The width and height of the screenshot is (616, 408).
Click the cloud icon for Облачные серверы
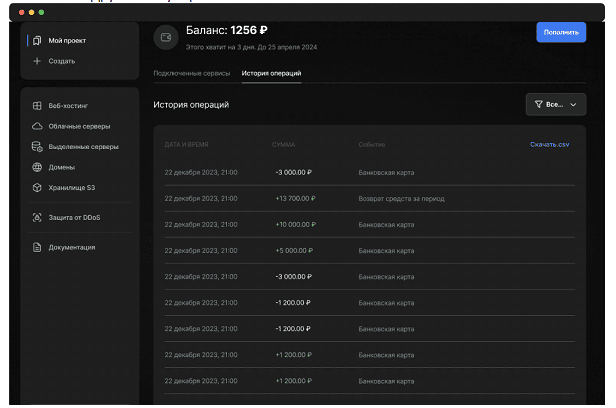[x=37, y=126]
